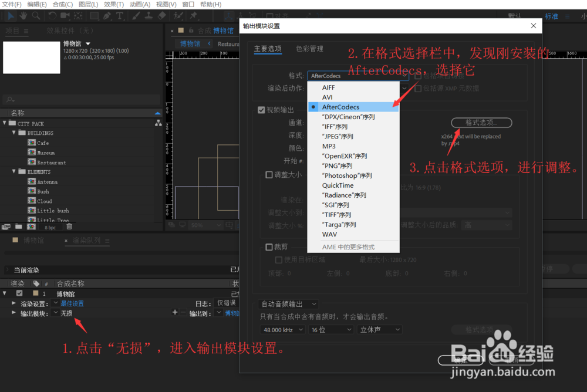Select the Camera tool
This screenshot has width=587, height=392.
point(65,16)
